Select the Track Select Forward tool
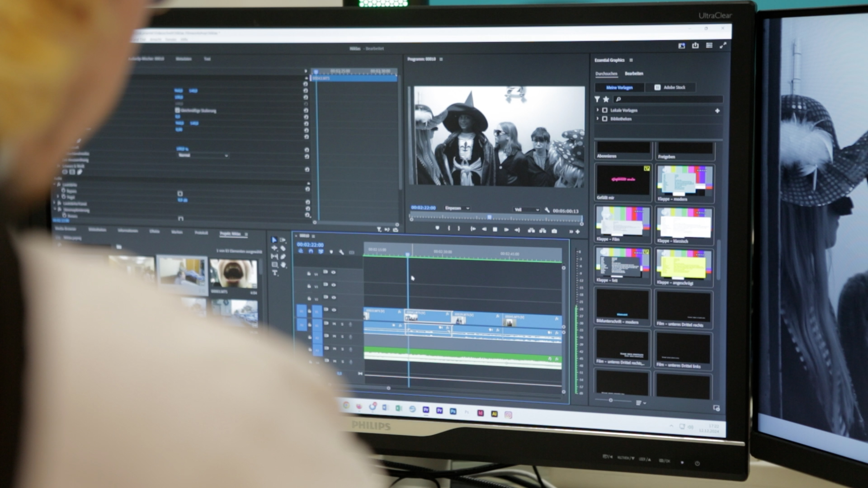The image size is (868, 488). pyautogui.click(x=283, y=240)
